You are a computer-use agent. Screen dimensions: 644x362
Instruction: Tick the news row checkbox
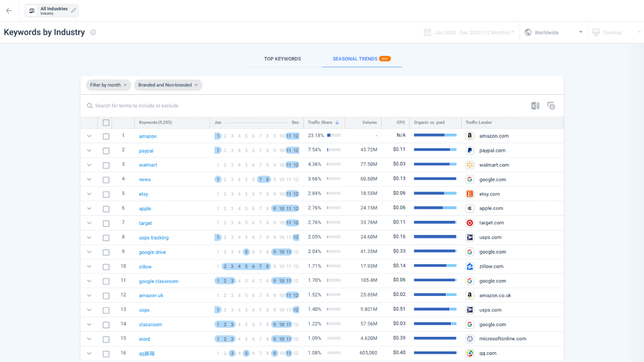[x=106, y=180]
